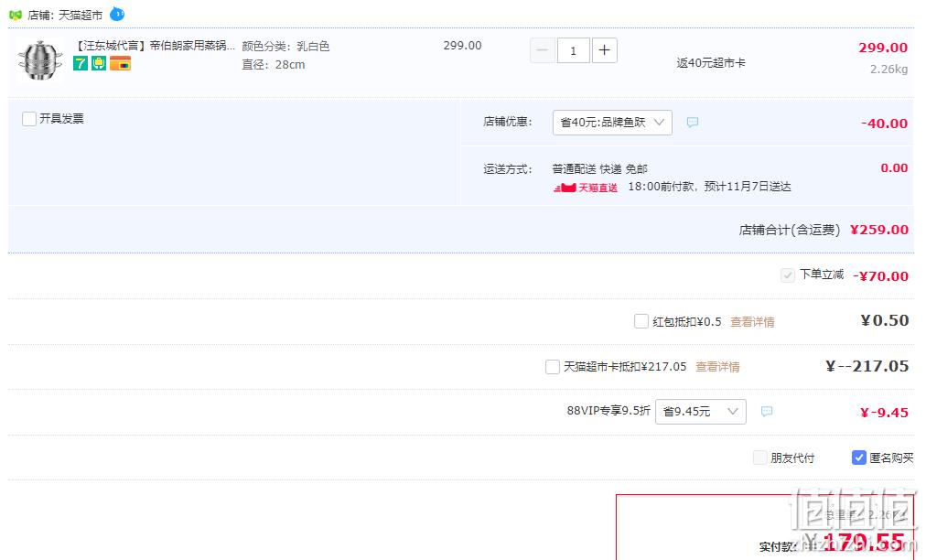Click the -40.00 store discount amount
The height and width of the screenshot is (560, 926).
[x=884, y=124]
